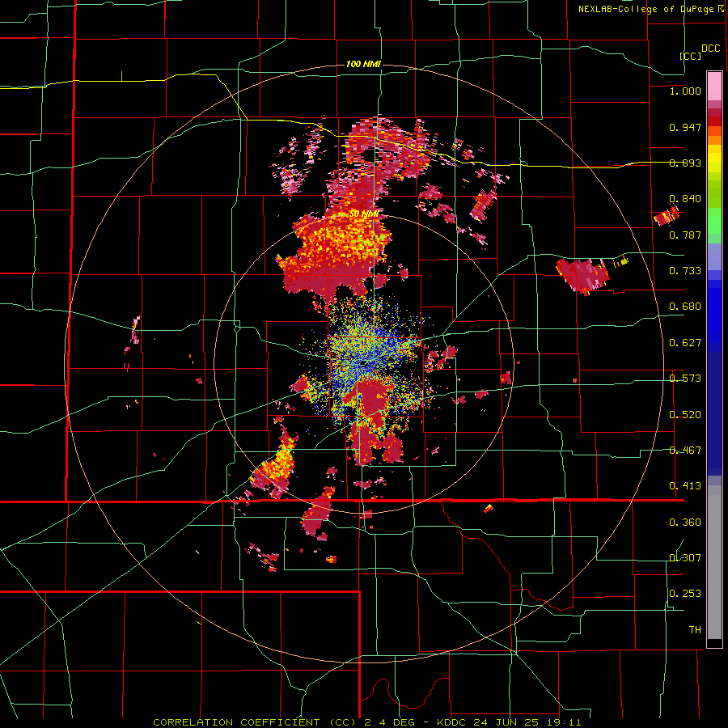728x728 pixels.
Task: Click the TH threshold label
Action: pos(695,630)
